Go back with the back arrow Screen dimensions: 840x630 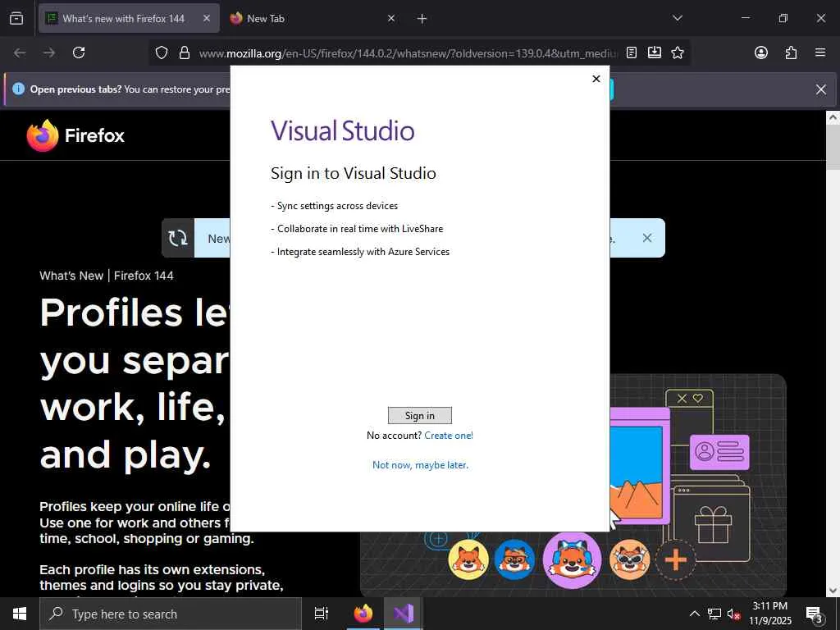pyautogui.click(x=20, y=52)
